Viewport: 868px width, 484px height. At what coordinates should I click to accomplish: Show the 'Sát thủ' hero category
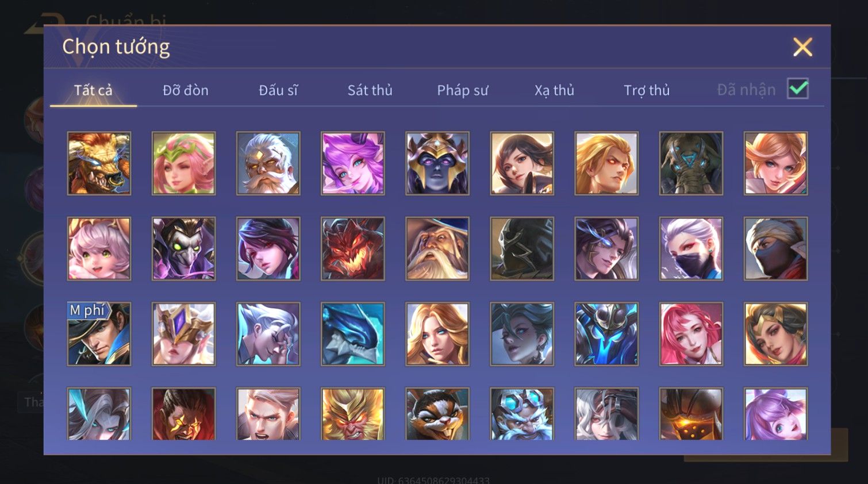(x=370, y=90)
